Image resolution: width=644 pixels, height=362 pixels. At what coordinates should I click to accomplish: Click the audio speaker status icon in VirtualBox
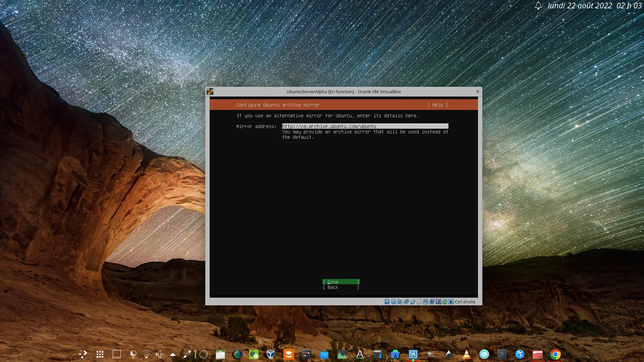click(400, 302)
